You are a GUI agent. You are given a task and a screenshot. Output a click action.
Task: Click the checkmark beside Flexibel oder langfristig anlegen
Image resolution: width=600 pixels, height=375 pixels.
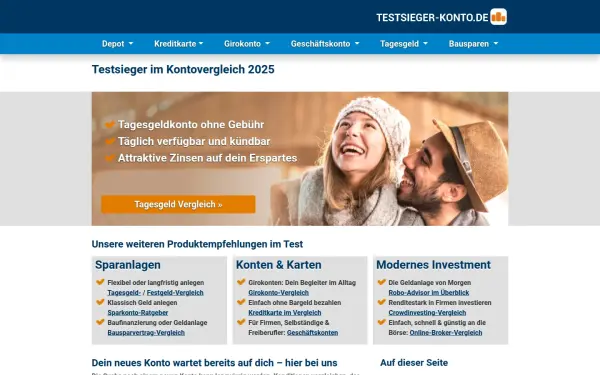click(100, 282)
